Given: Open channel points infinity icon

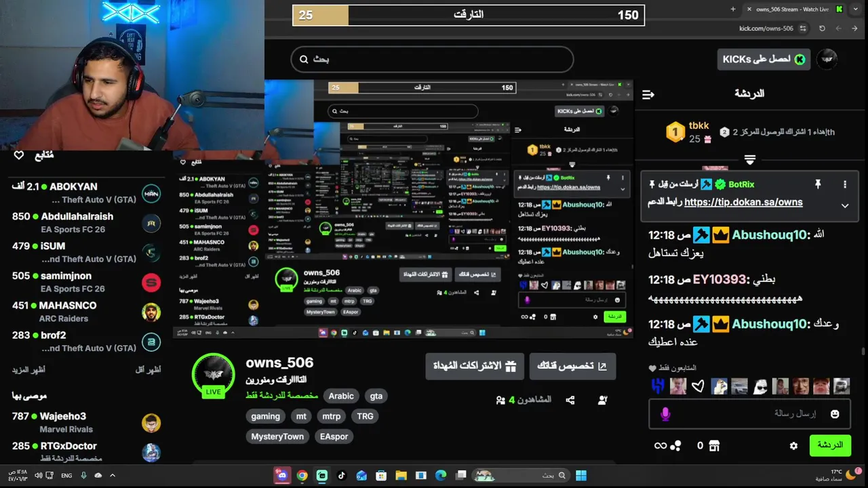Looking at the screenshot, I should (x=660, y=445).
